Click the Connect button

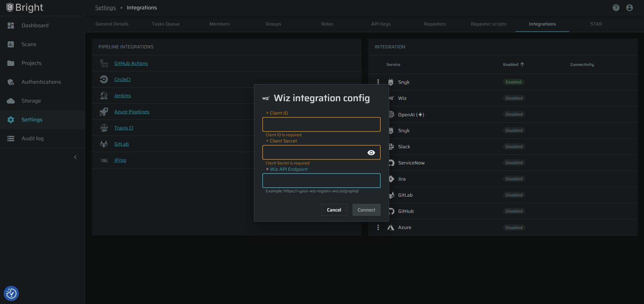coord(367,210)
